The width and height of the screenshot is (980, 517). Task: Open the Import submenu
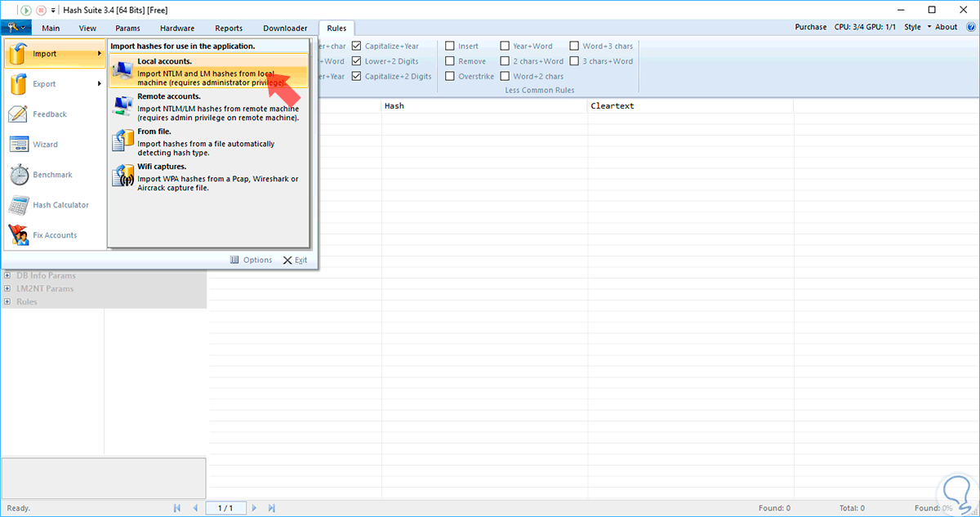point(55,54)
